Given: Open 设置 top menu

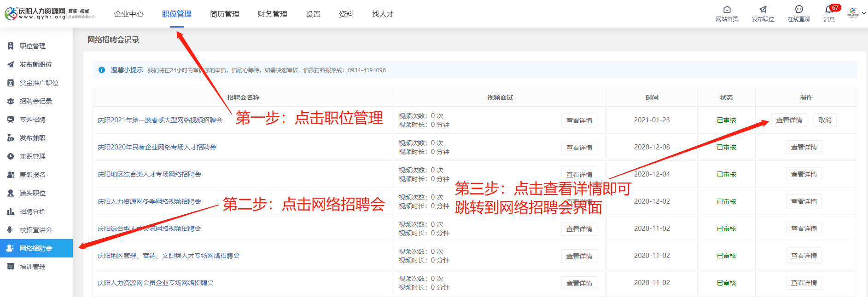Looking at the screenshot, I should pos(313,14).
